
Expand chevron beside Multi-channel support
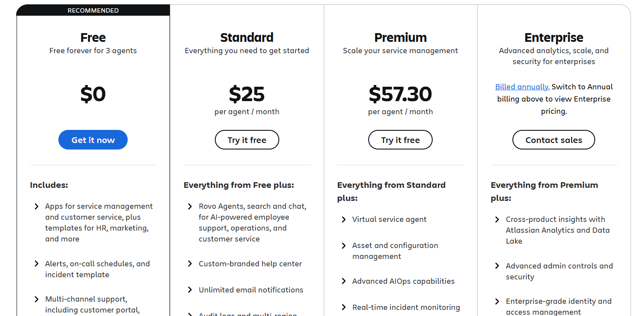(x=37, y=299)
